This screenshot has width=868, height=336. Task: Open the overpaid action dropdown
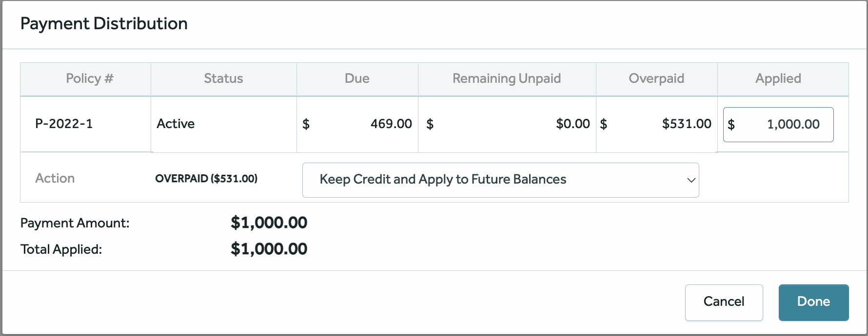tap(500, 180)
